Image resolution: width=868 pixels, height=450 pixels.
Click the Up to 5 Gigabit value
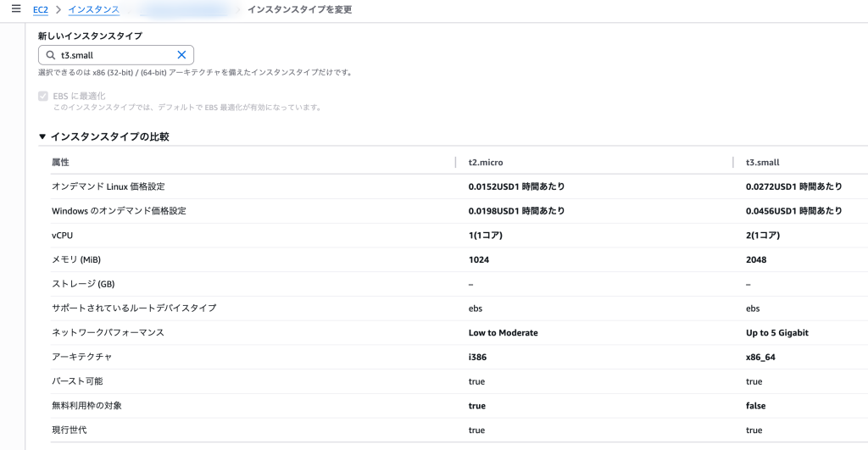(776, 332)
